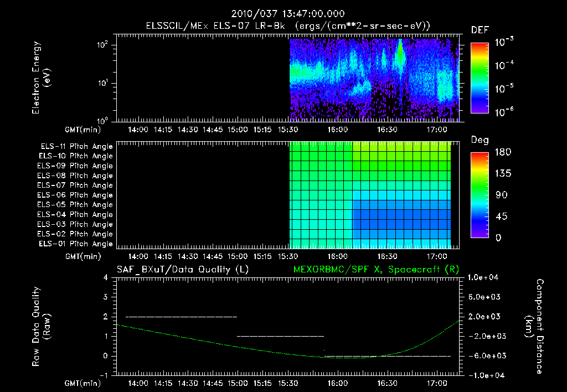Select the ELS-02 Pitch Angle row label
This screenshot has height=392, width=567.
click(x=75, y=234)
